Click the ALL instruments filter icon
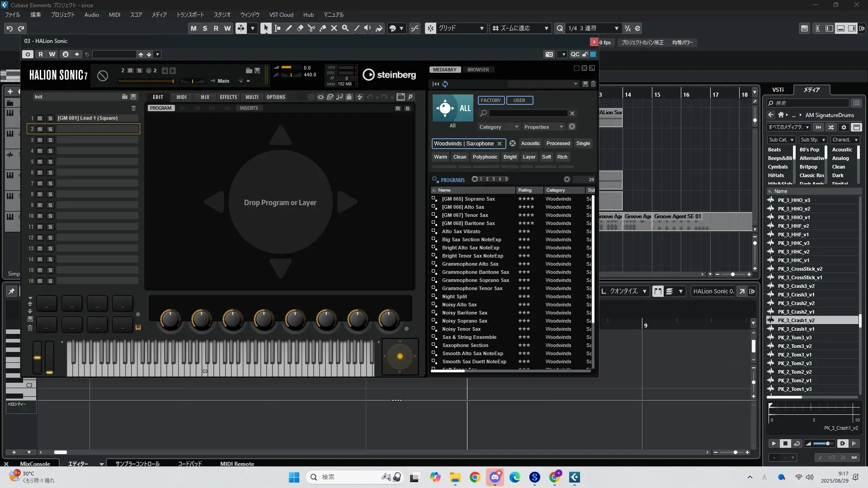The height and width of the screenshot is (488, 868). pos(453,108)
